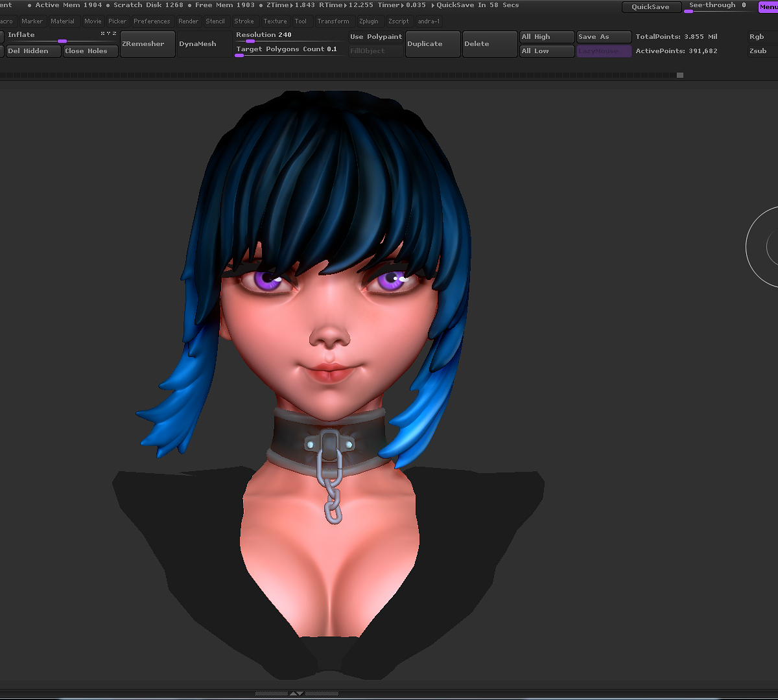Open the Movie menu
This screenshot has width=778, height=700.
(93, 21)
